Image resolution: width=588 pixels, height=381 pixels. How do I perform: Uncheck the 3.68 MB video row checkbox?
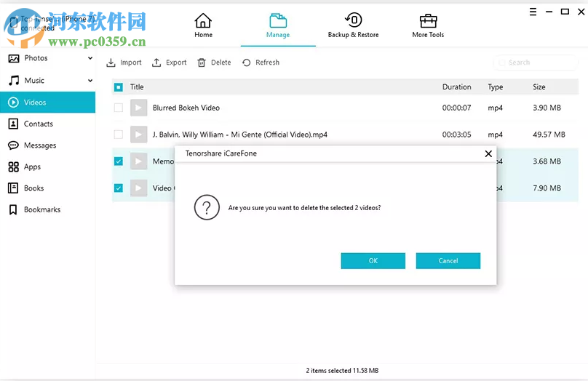click(119, 161)
